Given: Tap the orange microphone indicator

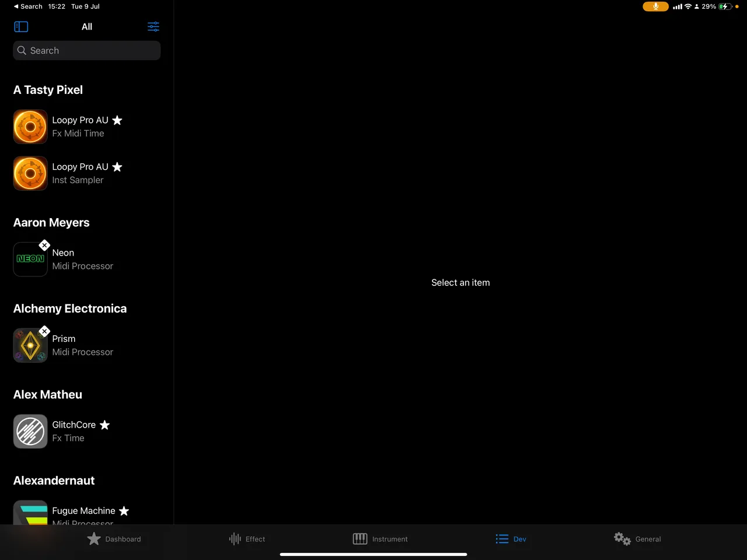Looking at the screenshot, I should [x=655, y=6].
